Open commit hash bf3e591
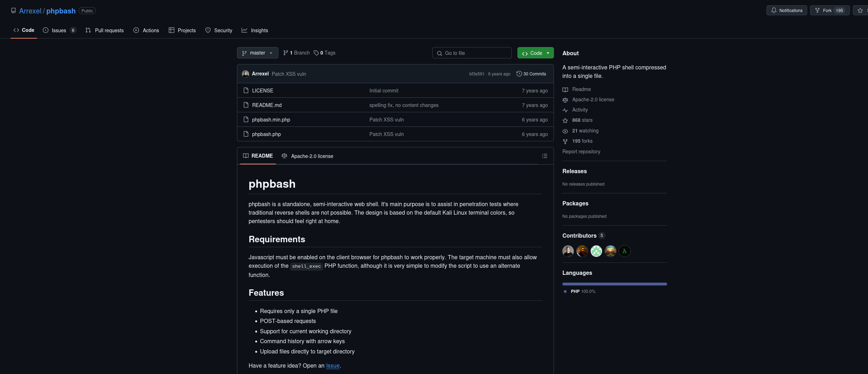The image size is (868, 374). click(x=476, y=74)
